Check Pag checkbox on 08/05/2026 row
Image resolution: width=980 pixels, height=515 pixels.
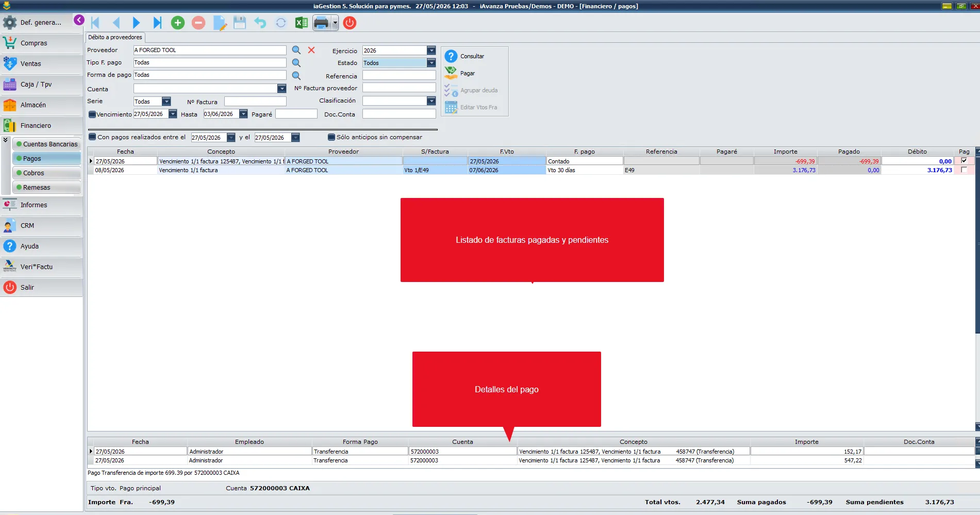coord(964,170)
